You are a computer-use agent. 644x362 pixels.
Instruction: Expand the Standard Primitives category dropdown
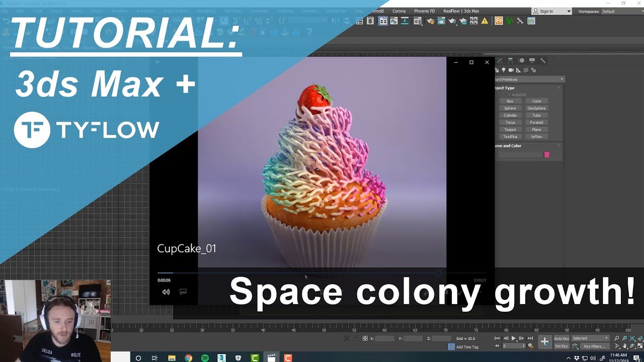click(529, 79)
